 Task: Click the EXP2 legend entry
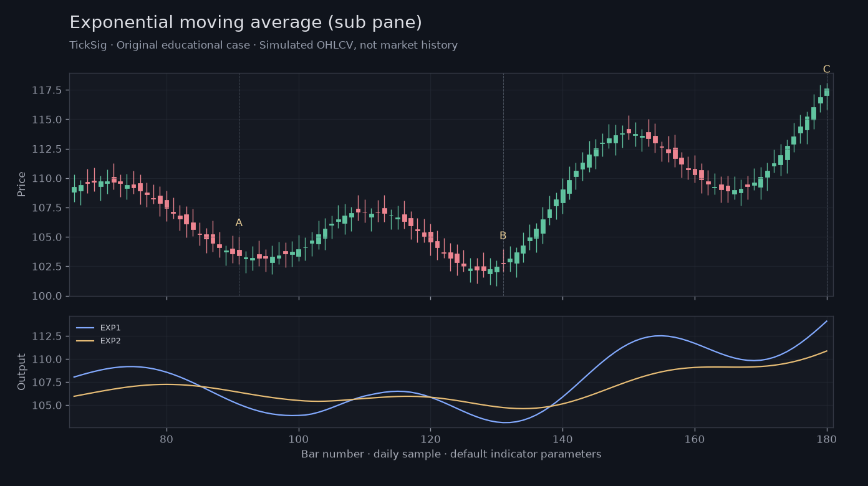click(99, 341)
